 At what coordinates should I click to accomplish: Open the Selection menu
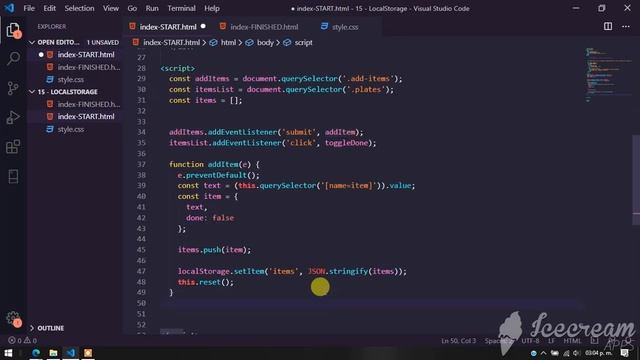pos(79,8)
